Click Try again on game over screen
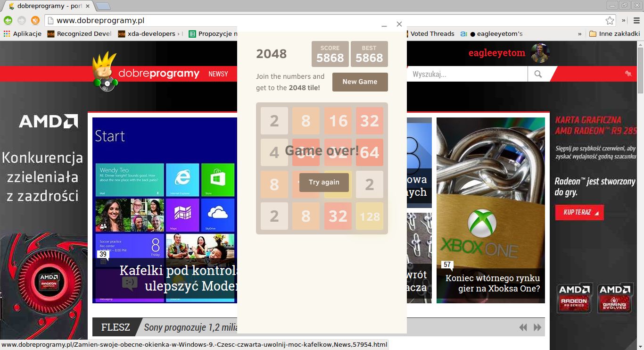Screen dimensions: 644x350 click(x=324, y=182)
